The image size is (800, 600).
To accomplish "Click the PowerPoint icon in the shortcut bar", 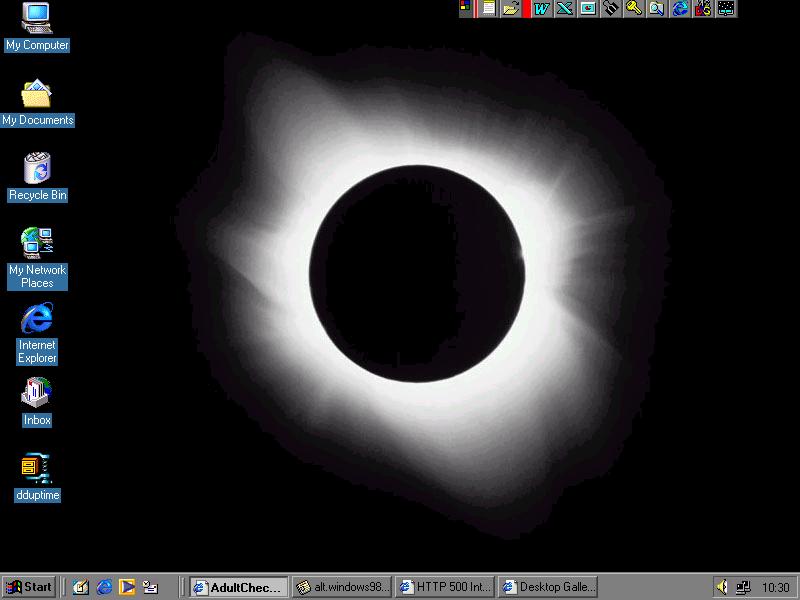I will click(x=587, y=9).
